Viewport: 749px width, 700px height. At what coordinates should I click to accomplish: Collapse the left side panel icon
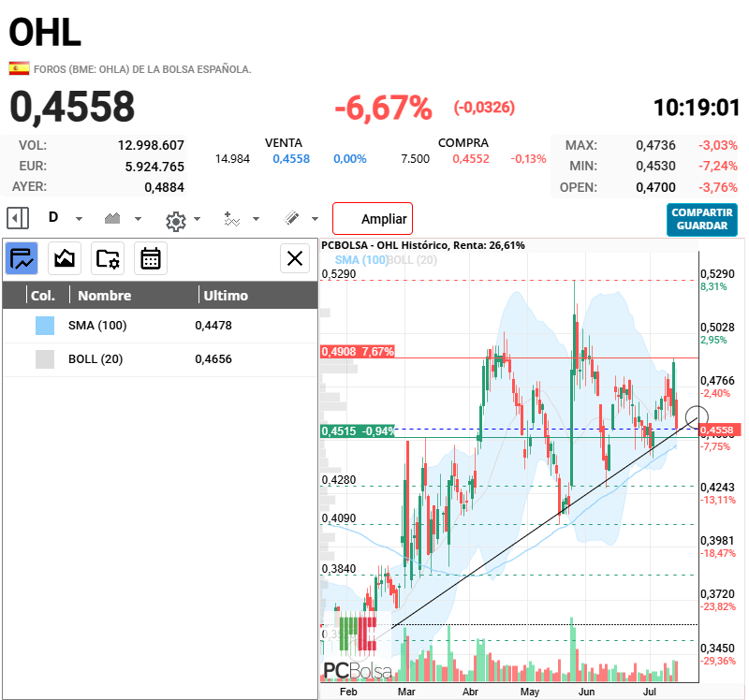pos(18,219)
